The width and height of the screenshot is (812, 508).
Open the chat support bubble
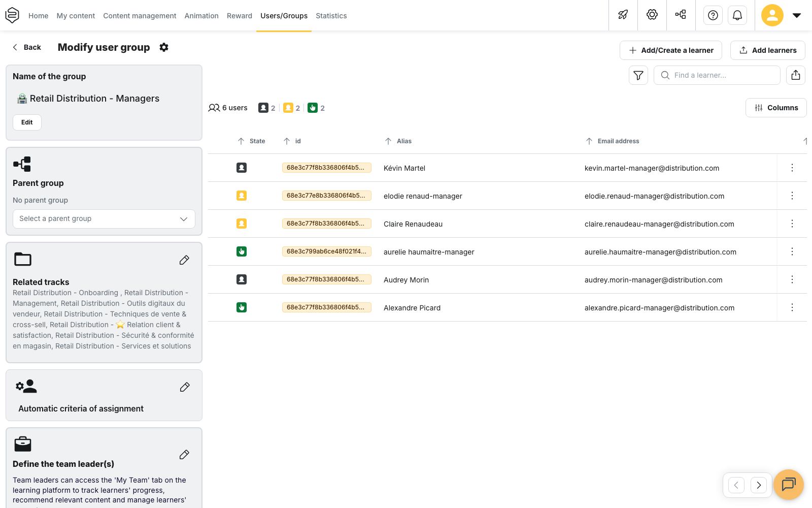[789, 485]
